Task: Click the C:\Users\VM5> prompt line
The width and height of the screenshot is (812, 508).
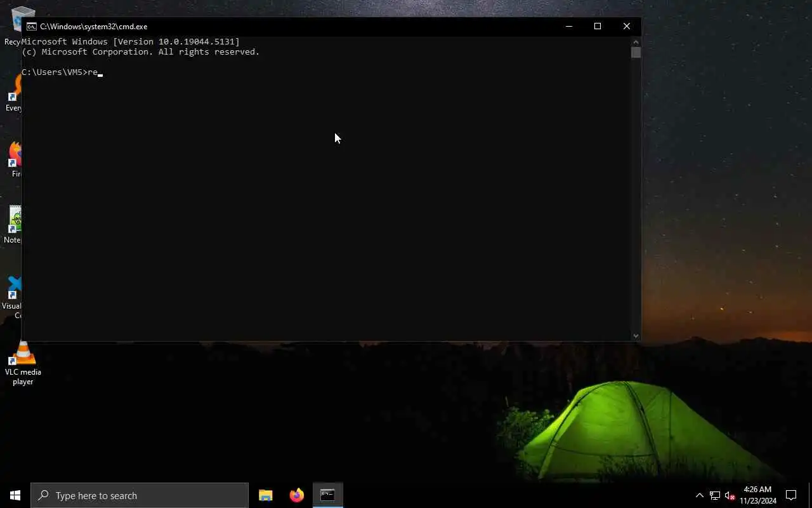Action: click(62, 72)
